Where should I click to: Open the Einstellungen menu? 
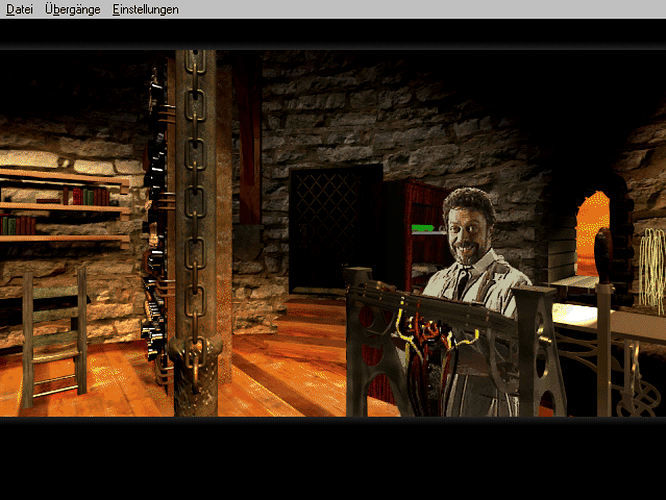pos(145,9)
